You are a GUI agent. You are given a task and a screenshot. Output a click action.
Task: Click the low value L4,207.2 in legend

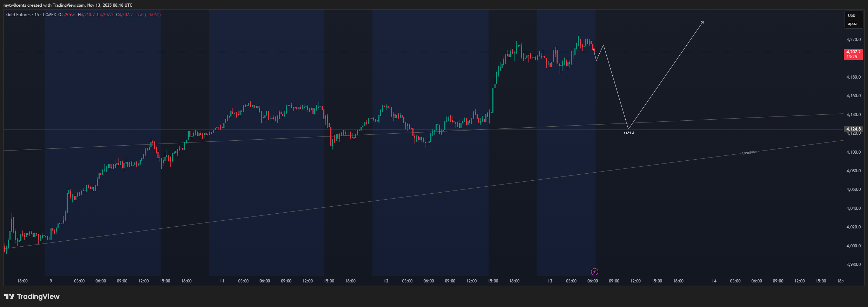point(106,15)
